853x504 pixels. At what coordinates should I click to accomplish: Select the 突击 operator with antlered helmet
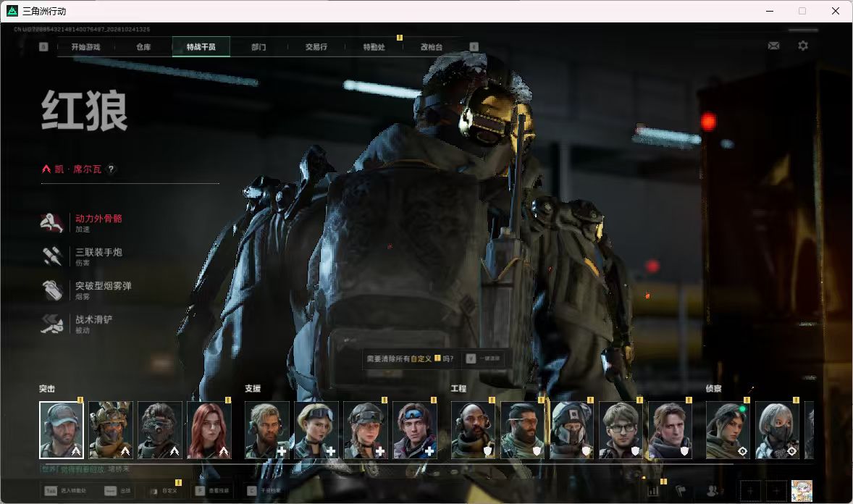[x=111, y=430]
